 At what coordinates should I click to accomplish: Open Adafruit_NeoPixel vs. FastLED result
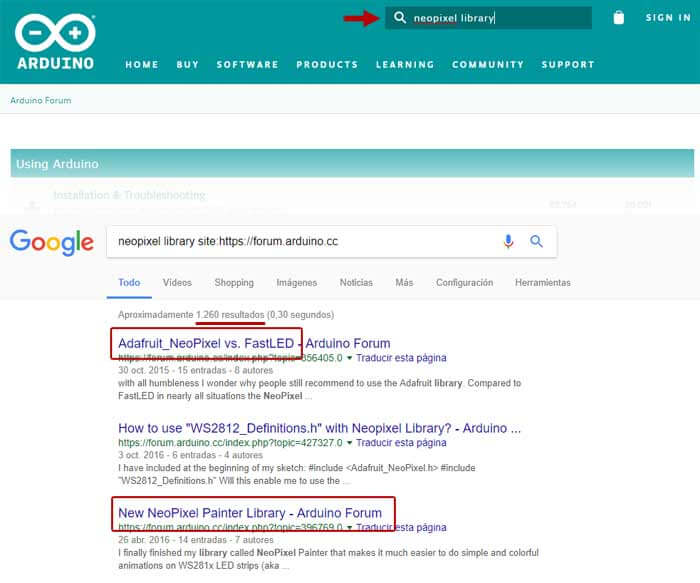coord(253,343)
